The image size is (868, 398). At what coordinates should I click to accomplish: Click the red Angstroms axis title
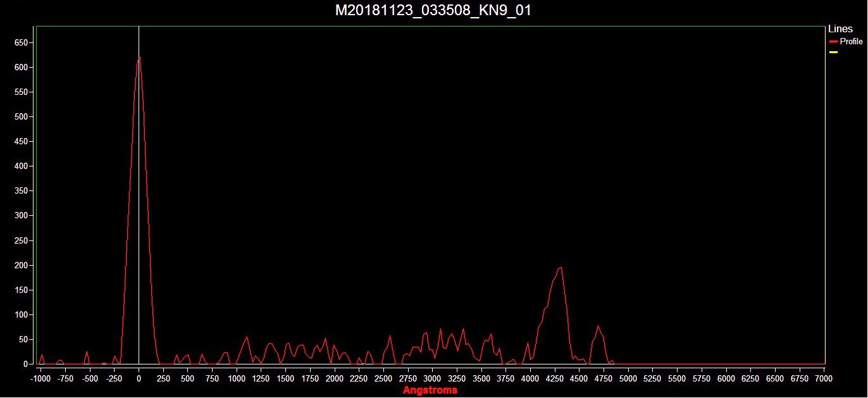(x=430, y=390)
